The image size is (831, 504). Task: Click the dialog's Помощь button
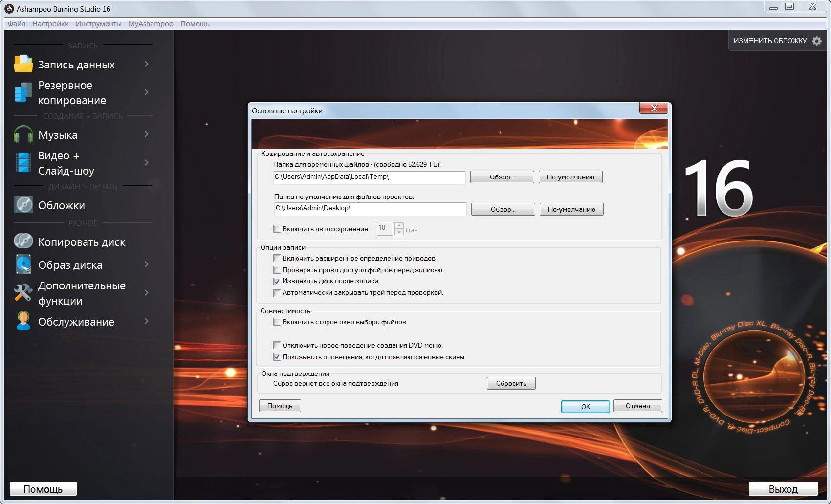(x=280, y=406)
